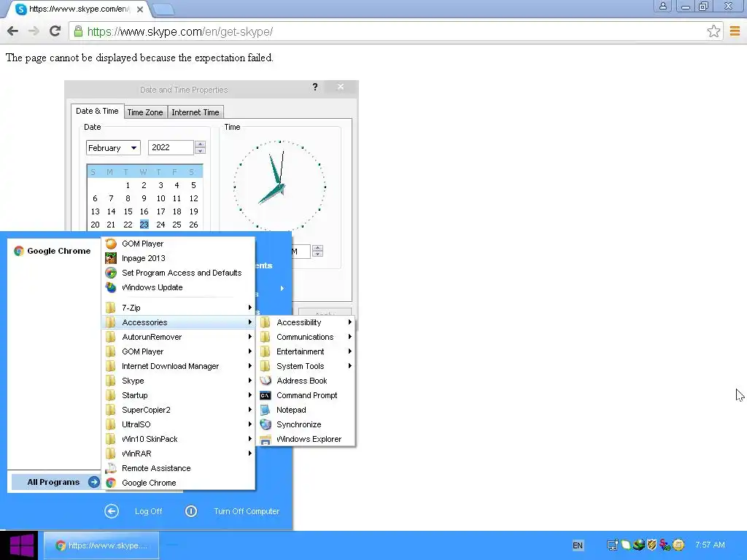Viewport: 747px width, 560px height.
Task: Reload the Skype page
Action: (55, 31)
